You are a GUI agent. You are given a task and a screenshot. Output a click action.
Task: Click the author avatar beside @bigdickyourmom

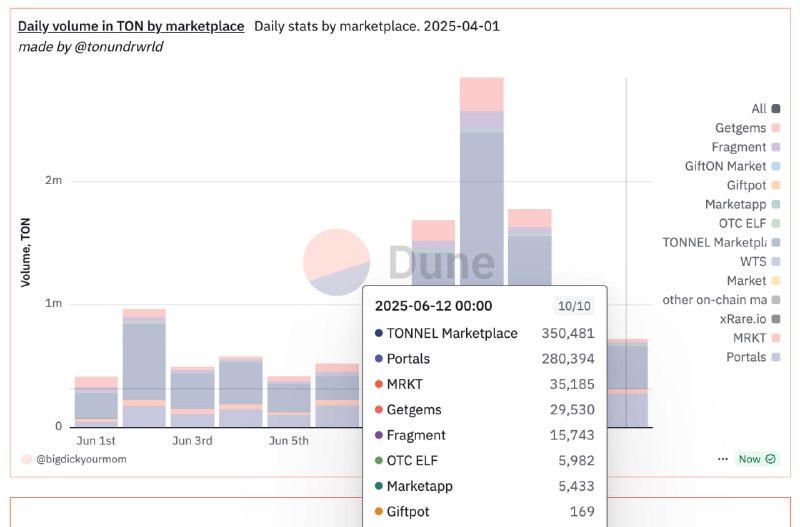pyautogui.click(x=27, y=459)
